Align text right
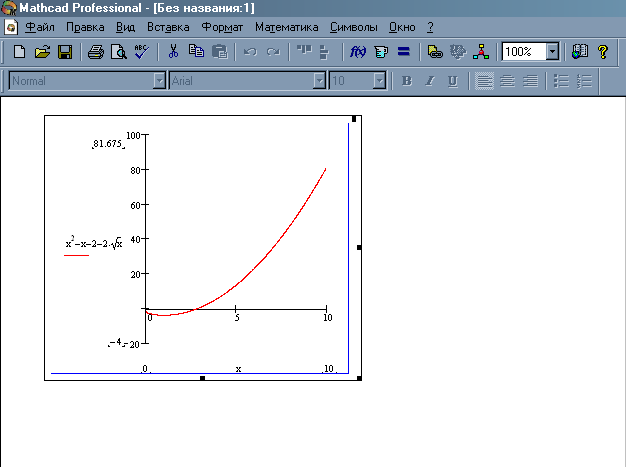Viewport: 626px width, 467px height. (x=530, y=81)
